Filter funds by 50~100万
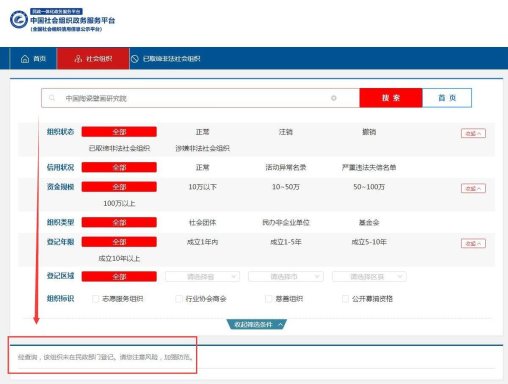 [369, 187]
